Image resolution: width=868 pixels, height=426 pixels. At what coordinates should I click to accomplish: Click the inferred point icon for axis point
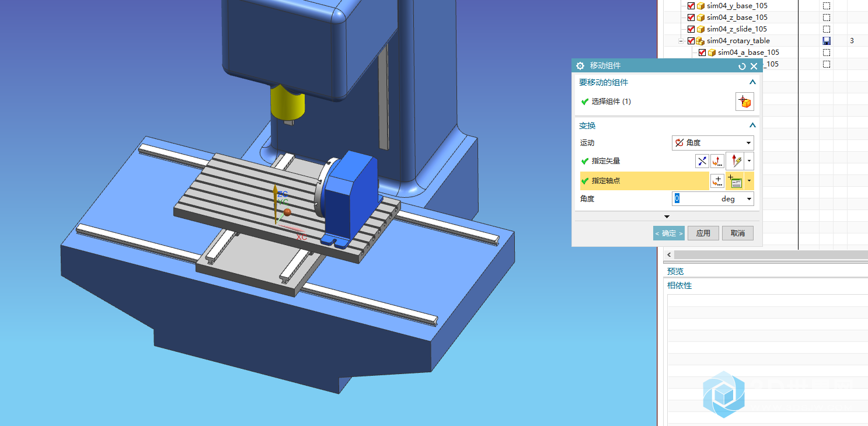pos(735,181)
